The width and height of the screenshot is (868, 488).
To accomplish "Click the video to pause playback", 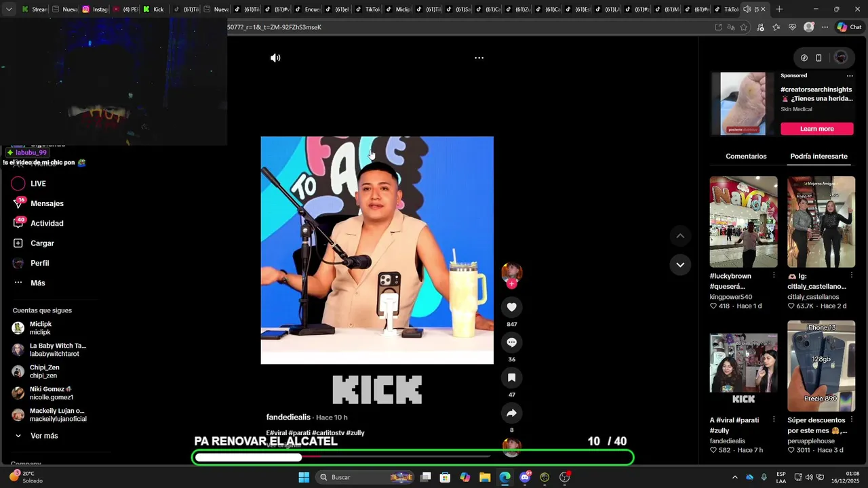I will pyautogui.click(x=377, y=250).
